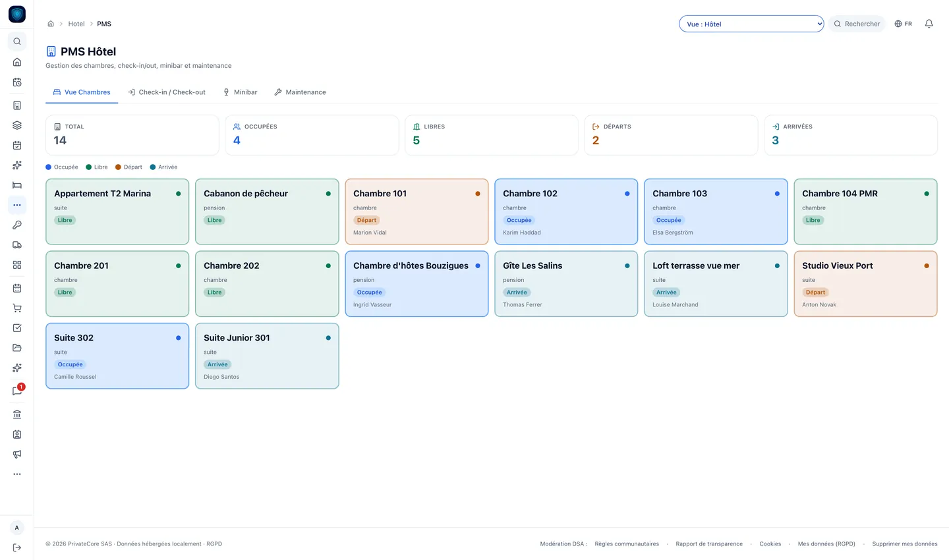Click the key icon in the sidebar
Image resolution: width=949 pixels, height=560 pixels.
coord(17,225)
